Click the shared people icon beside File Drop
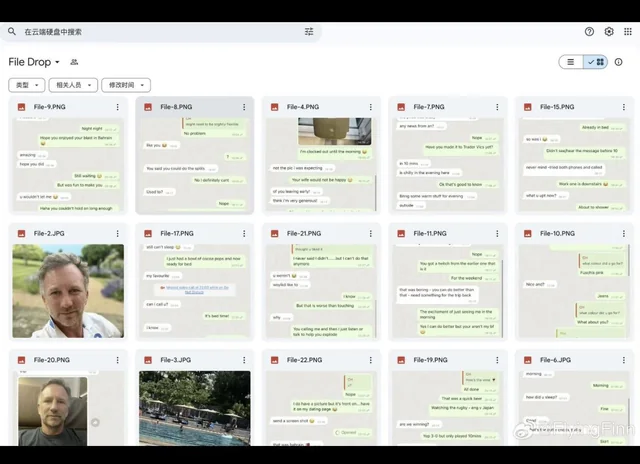640x464 pixels. [x=74, y=62]
